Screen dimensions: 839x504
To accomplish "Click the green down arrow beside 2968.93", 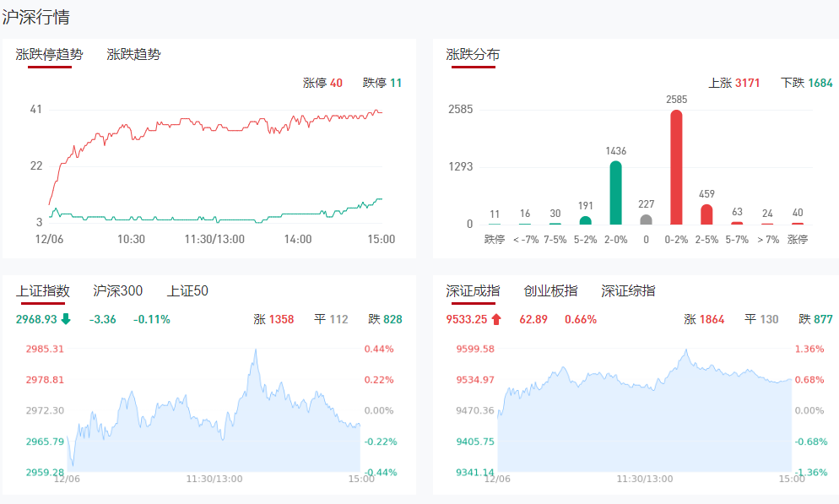I will pos(67,319).
